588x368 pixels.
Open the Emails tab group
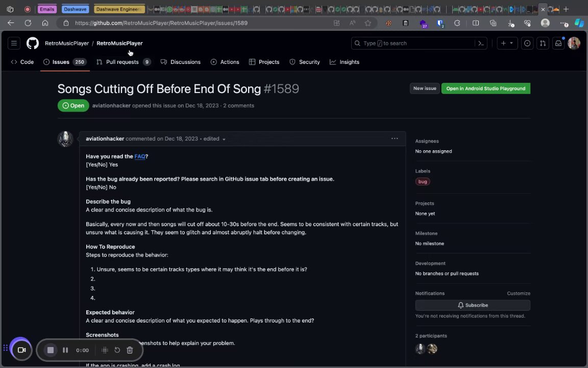coord(47,9)
